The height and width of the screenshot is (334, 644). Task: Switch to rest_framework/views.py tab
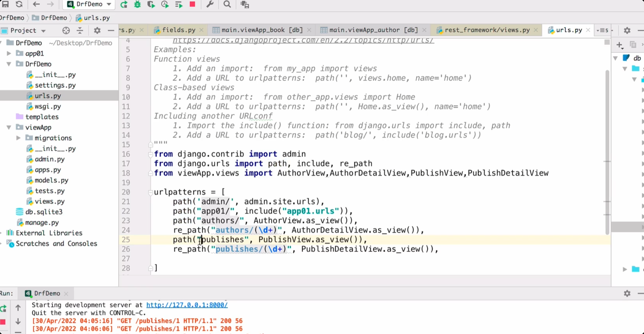coord(487,30)
